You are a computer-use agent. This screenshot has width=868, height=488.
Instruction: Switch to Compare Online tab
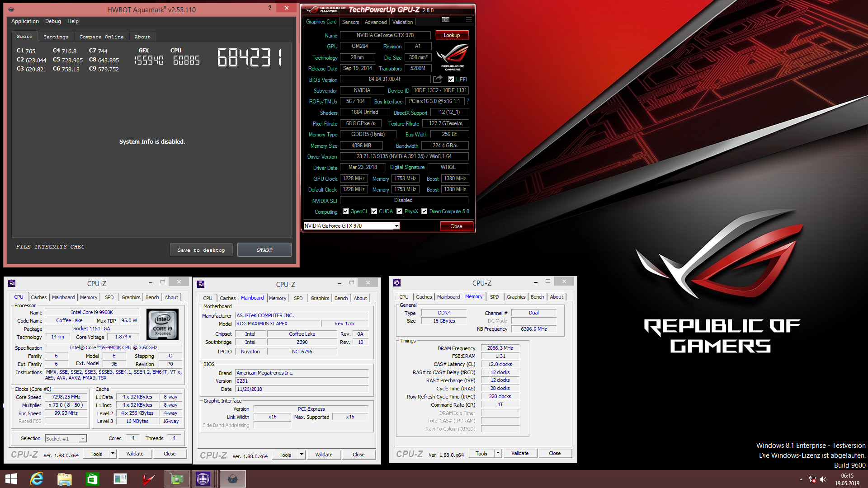point(101,37)
